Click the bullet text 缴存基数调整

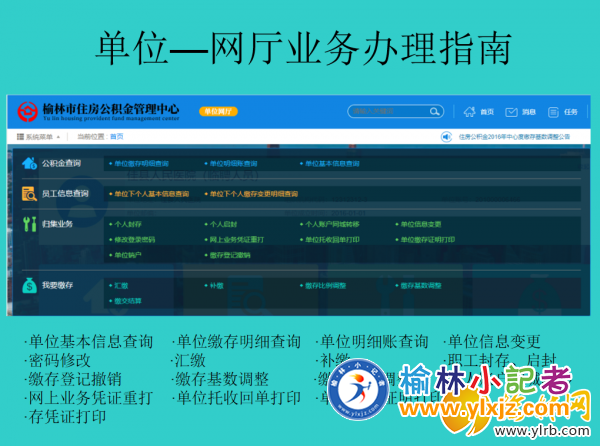[x=222, y=379]
